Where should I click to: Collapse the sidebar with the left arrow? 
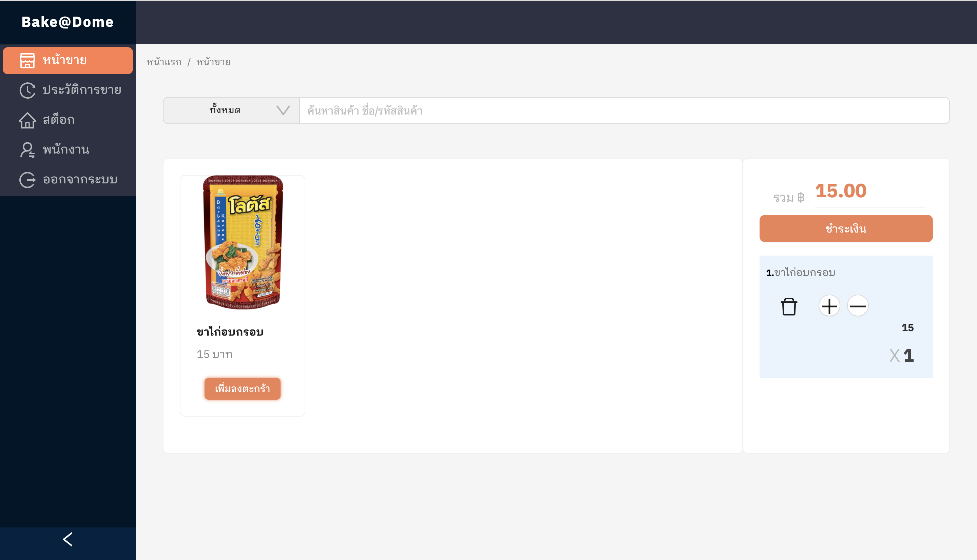68,539
